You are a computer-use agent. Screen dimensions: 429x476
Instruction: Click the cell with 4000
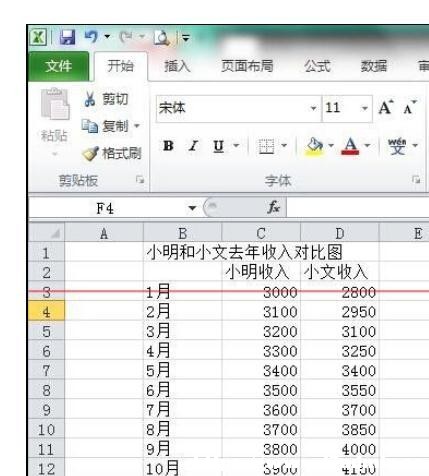pyautogui.click(x=340, y=449)
